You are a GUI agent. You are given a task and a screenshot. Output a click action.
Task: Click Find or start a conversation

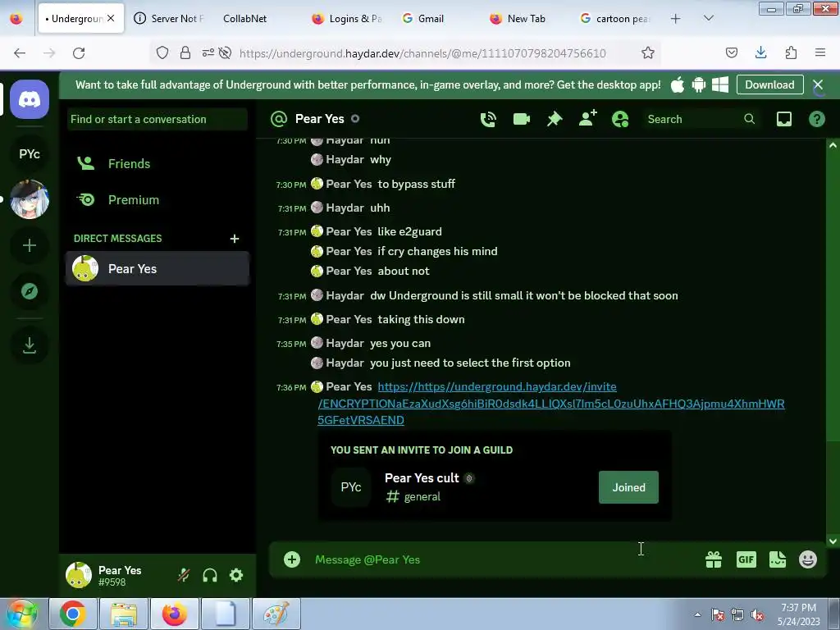click(x=157, y=120)
